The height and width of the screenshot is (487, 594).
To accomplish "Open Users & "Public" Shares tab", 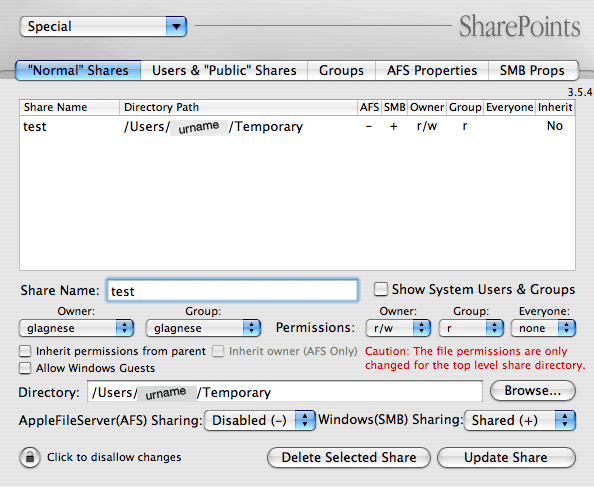I will [224, 70].
